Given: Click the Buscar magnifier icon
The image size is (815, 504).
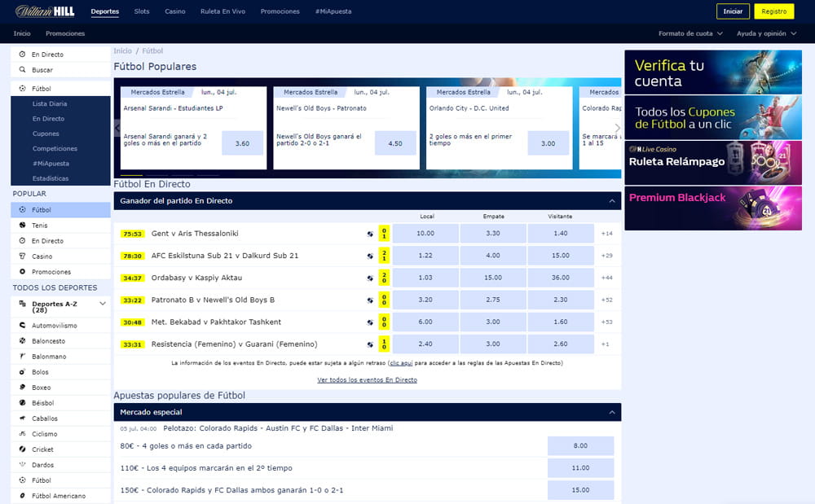Looking at the screenshot, I should [22, 69].
